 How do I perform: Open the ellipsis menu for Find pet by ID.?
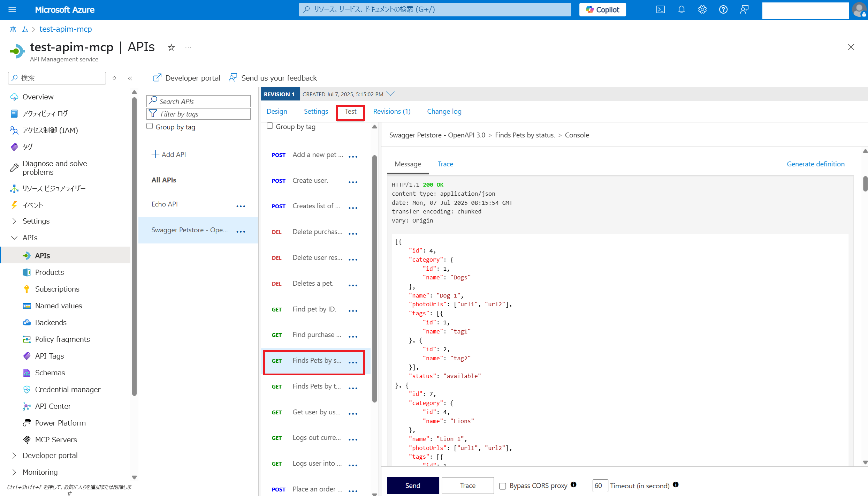pos(353,311)
